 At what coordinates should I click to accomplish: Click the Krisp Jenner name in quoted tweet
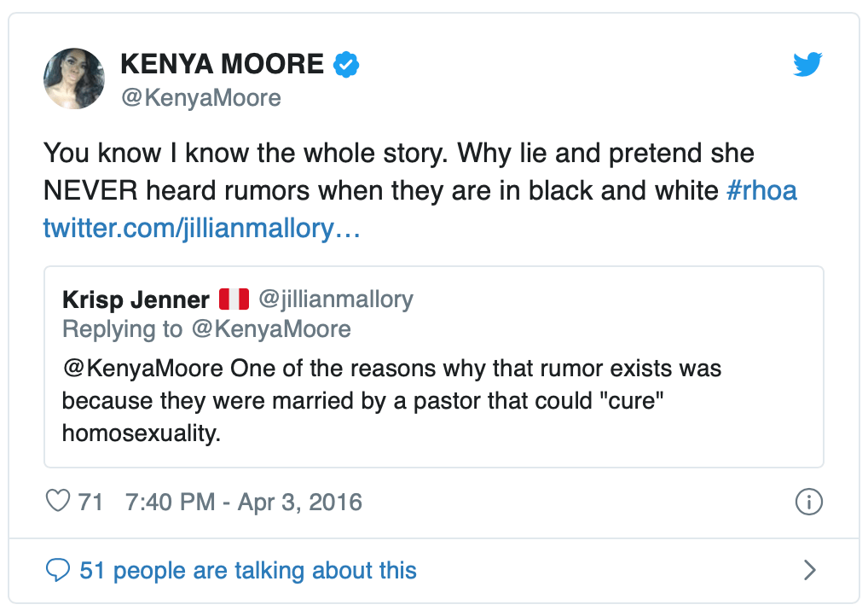[136, 300]
